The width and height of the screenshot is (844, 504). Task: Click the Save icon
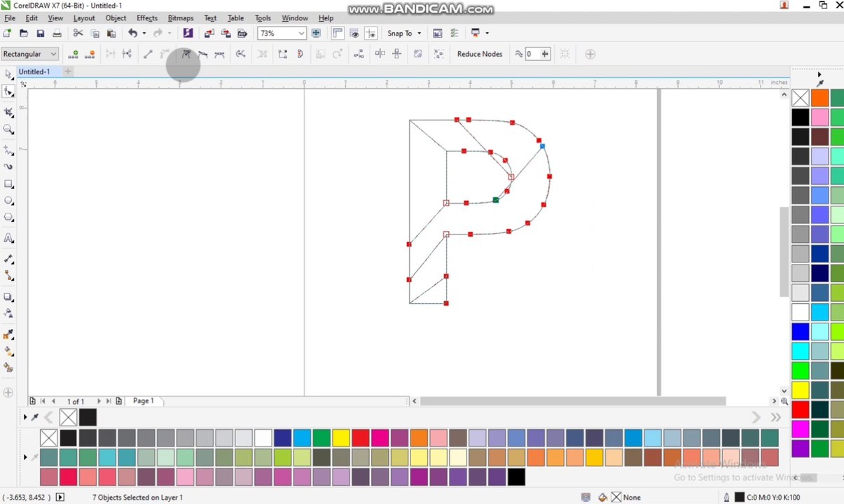click(x=41, y=33)
